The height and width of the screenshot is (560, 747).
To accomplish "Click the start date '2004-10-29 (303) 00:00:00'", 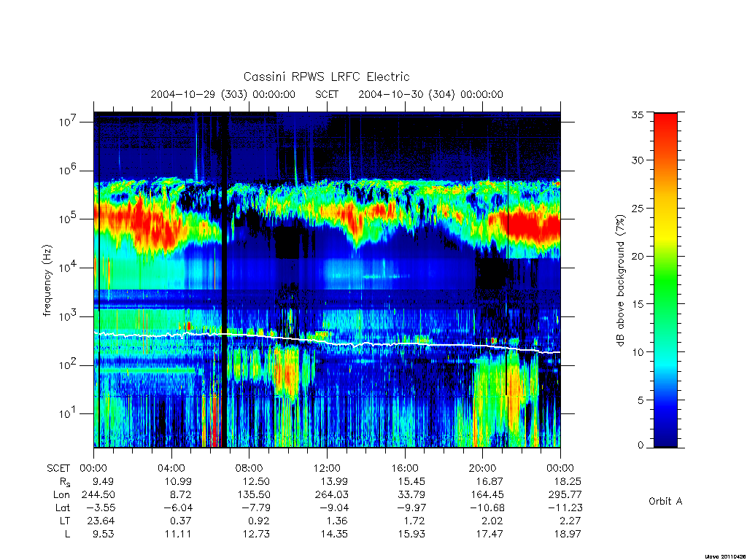I will click(223, 94).
